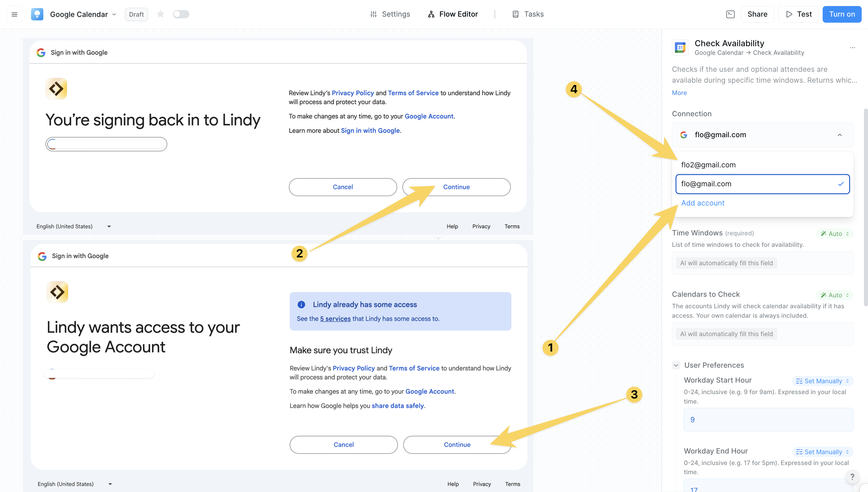Viewport: 868px width, 492px height.
Task: Open the Time Windows Auto dropdown
Action: click(x=834, y=233)
